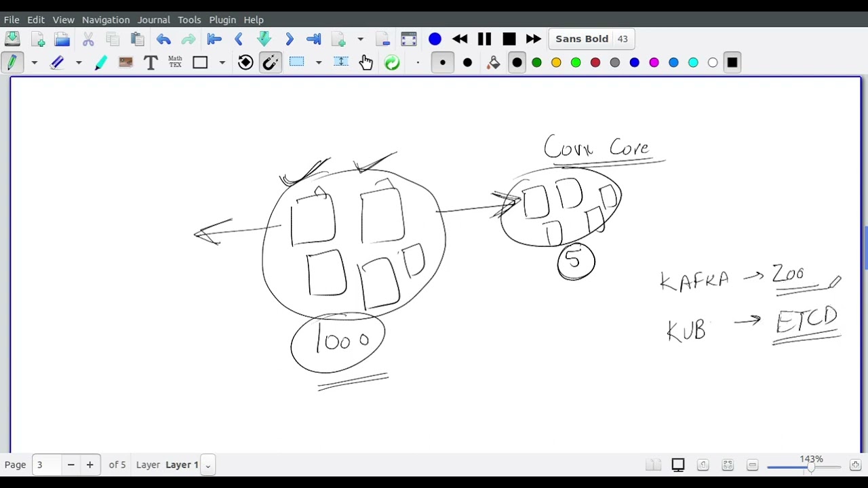Viewport: 868px width, 488px height.
Task: Open the View menu
Action: (x=63, y=20)
